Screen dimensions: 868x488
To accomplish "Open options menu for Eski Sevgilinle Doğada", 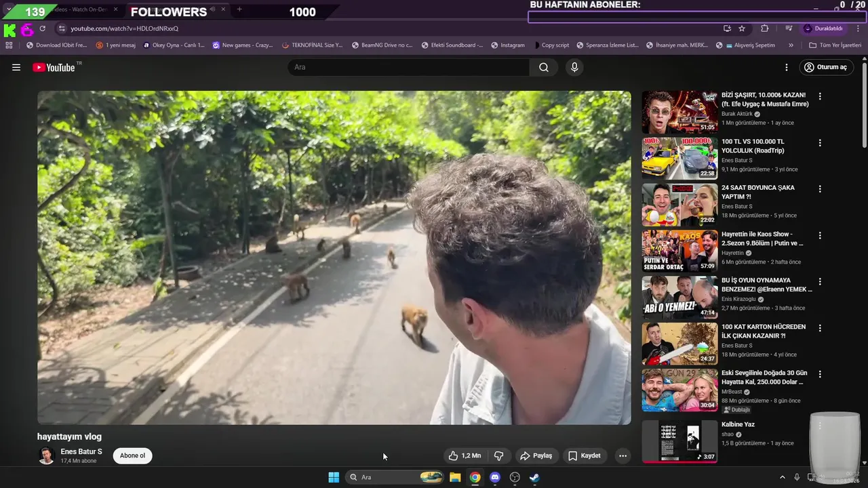I will [820, 374].
